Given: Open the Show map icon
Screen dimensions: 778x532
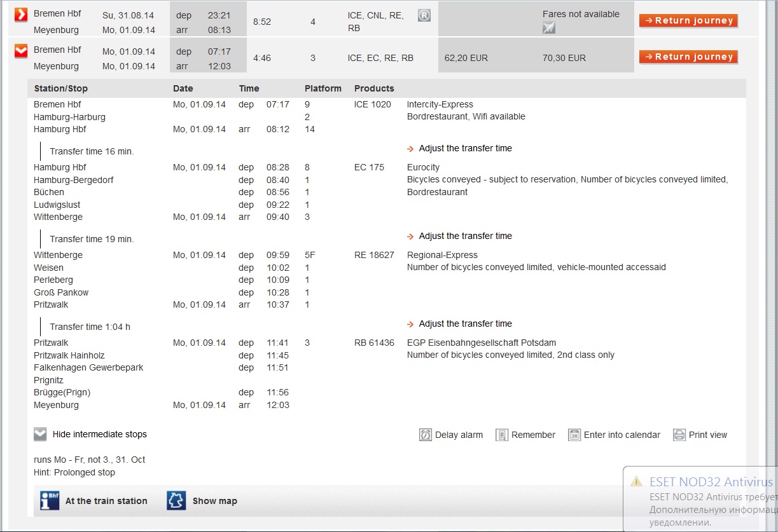Looking at the screenshot, I should tap(176, 501).
